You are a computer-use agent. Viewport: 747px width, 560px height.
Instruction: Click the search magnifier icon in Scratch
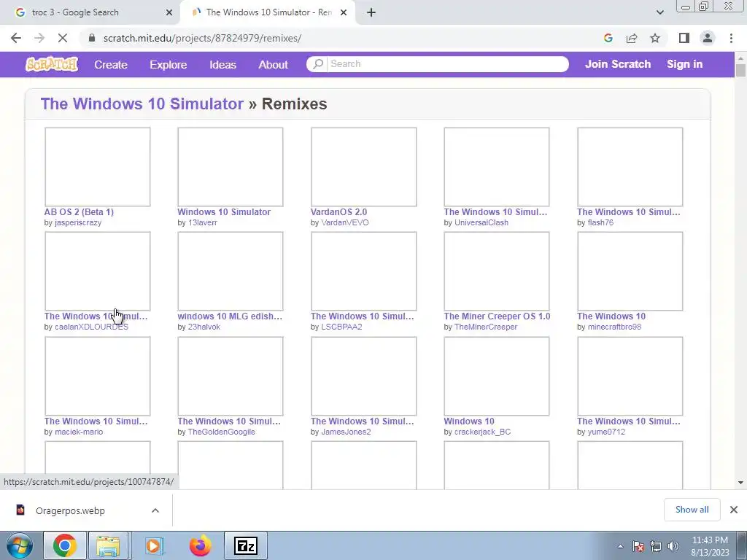tap(318, 64)
